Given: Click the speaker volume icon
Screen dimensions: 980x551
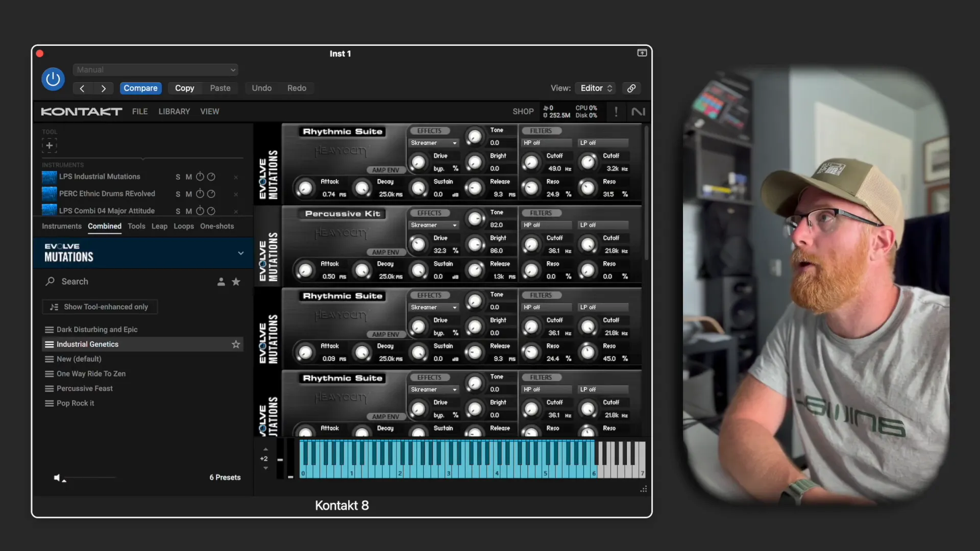Looking at the screenshot, I should (57, 478).
